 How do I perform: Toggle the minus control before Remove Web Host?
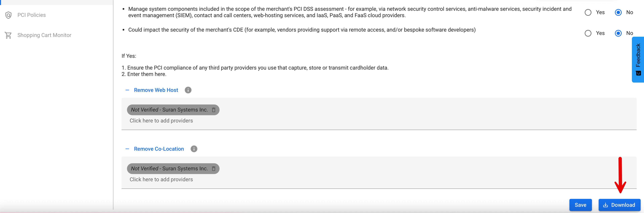coord(127,90)
